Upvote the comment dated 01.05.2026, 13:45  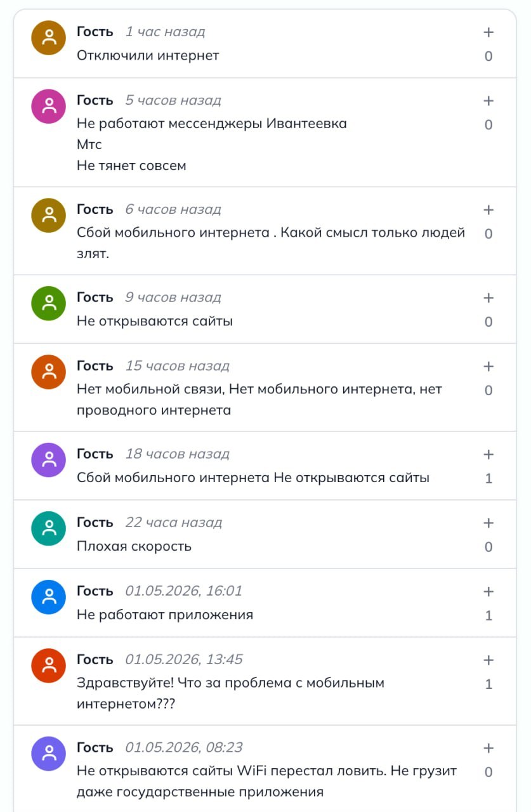click(488, 660)
